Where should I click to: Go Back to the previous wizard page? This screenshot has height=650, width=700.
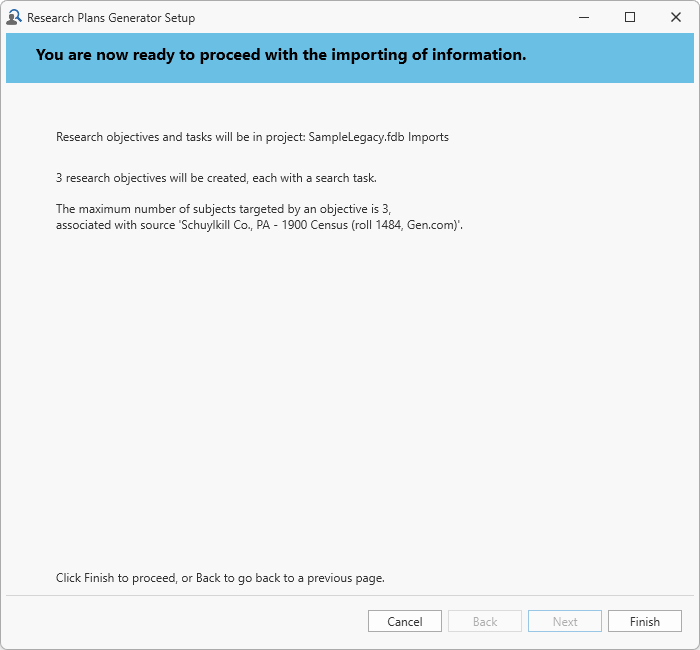485,621
